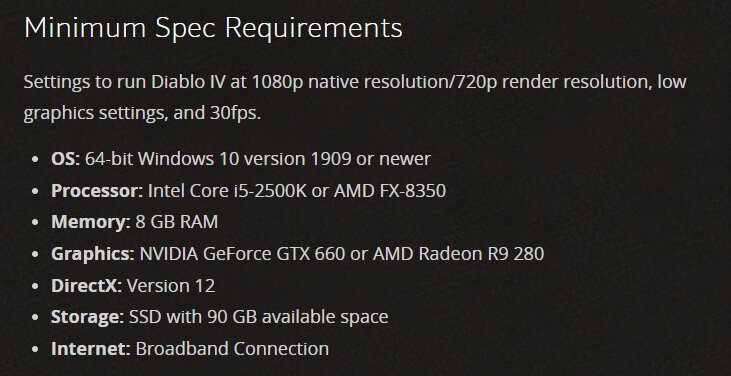731x376 pixels.
Task: Click the word 'Diablo IV' in the description
Action: coord(184,82)
